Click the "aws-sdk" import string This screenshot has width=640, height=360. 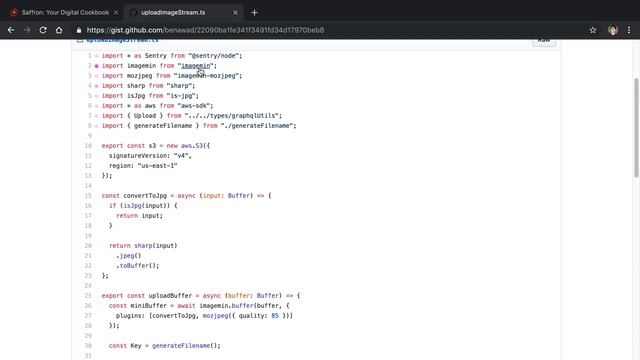coord(193,106)
